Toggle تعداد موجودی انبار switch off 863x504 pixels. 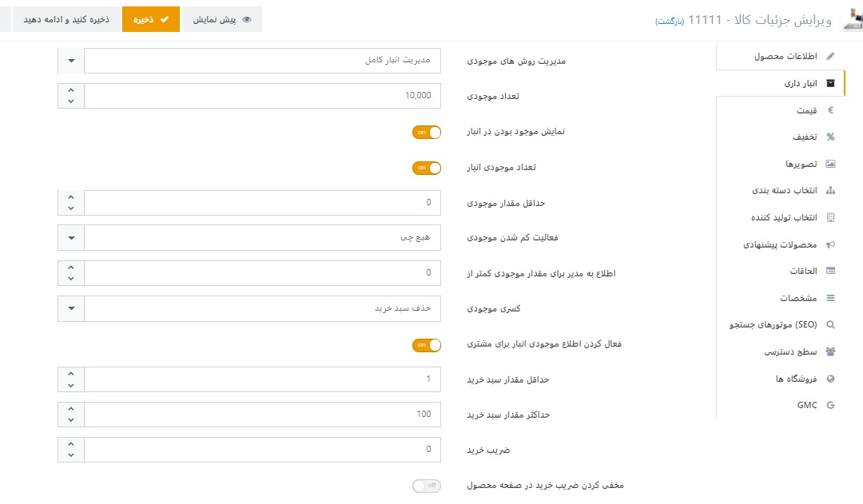click(x=427, y=168)
